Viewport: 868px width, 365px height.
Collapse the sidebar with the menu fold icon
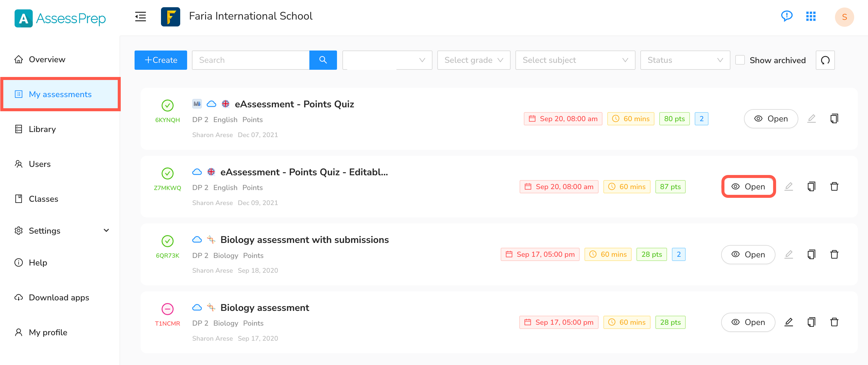(x=140, y=16)
